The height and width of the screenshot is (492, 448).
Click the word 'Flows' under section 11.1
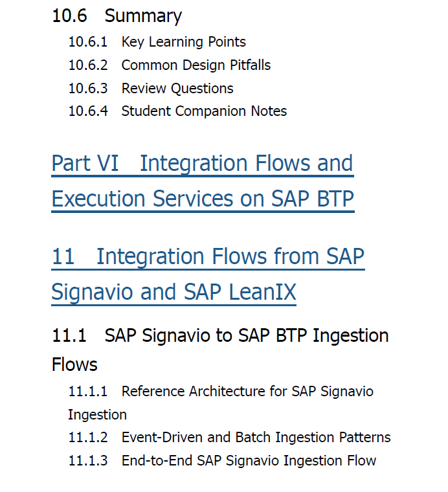coord(74,364)
